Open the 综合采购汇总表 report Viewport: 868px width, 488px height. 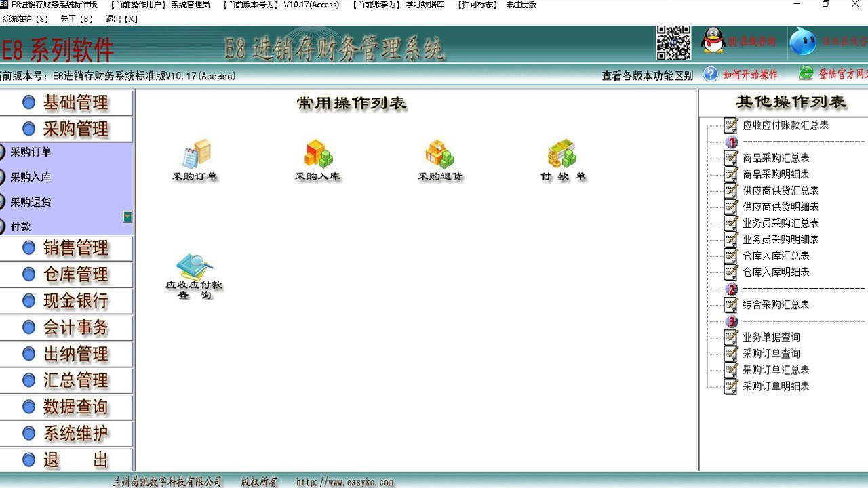[x=776, y=305]
